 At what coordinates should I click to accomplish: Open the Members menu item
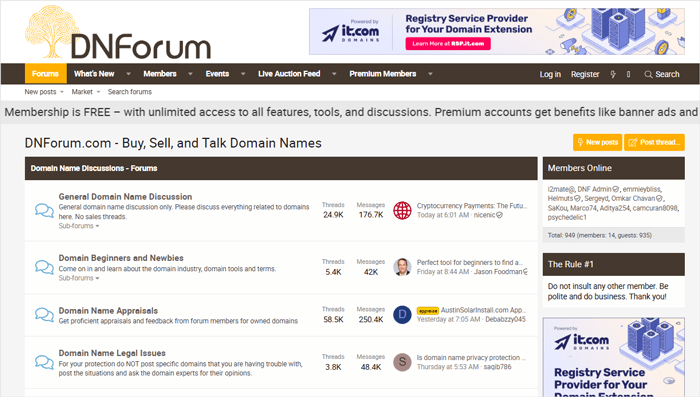point(160,74)
